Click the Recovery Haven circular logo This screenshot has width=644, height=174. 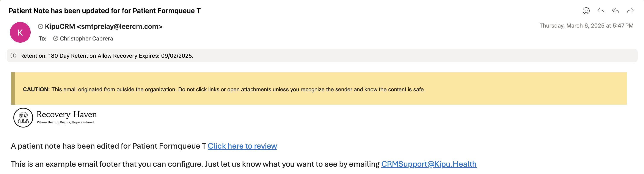click(x=23, y=118)
